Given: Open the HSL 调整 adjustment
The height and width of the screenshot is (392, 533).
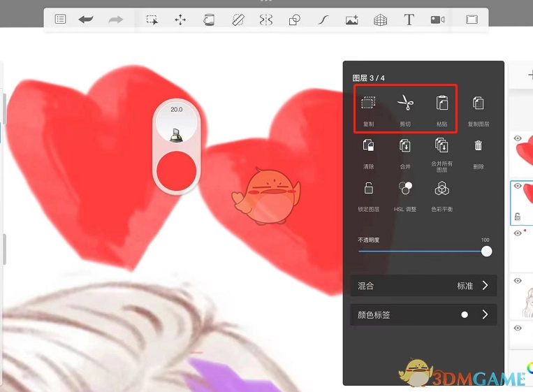Looking at the screenshot, I should pos(405,188).
